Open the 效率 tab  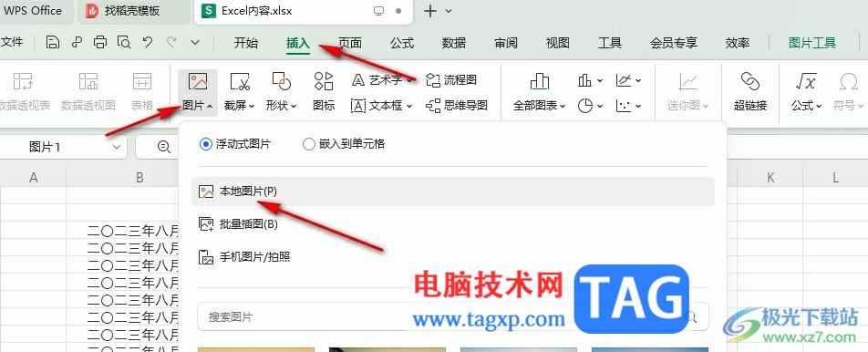point(738,43)
